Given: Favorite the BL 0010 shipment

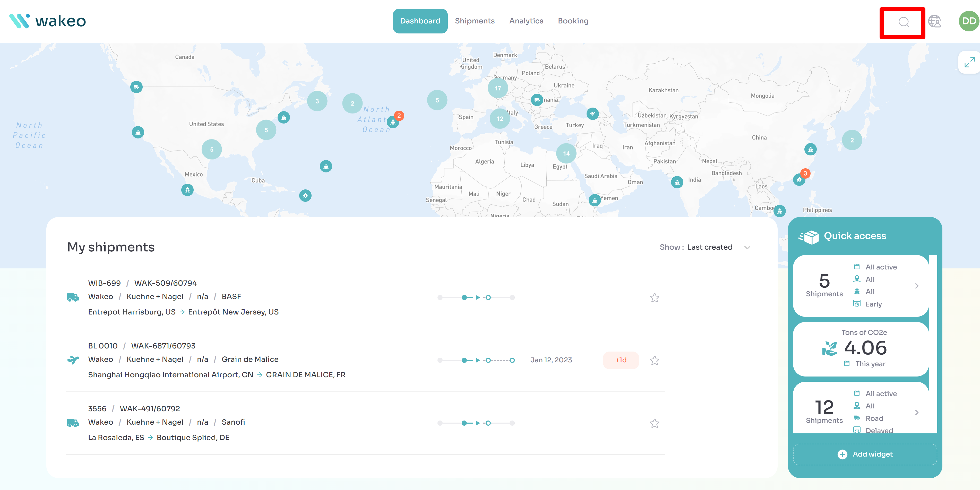Looking at the screenshot, I should tap(654, 360).
